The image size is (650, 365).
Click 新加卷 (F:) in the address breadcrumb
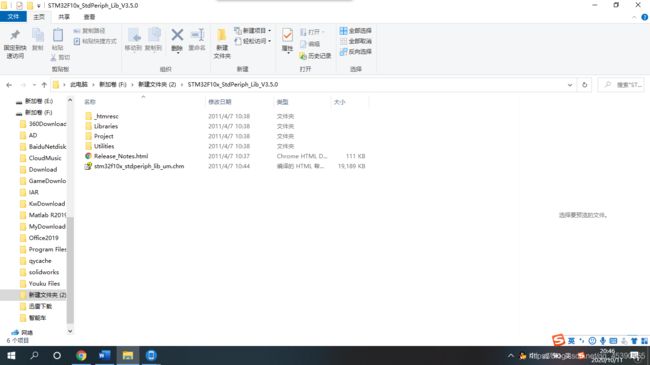coord(113,85)
